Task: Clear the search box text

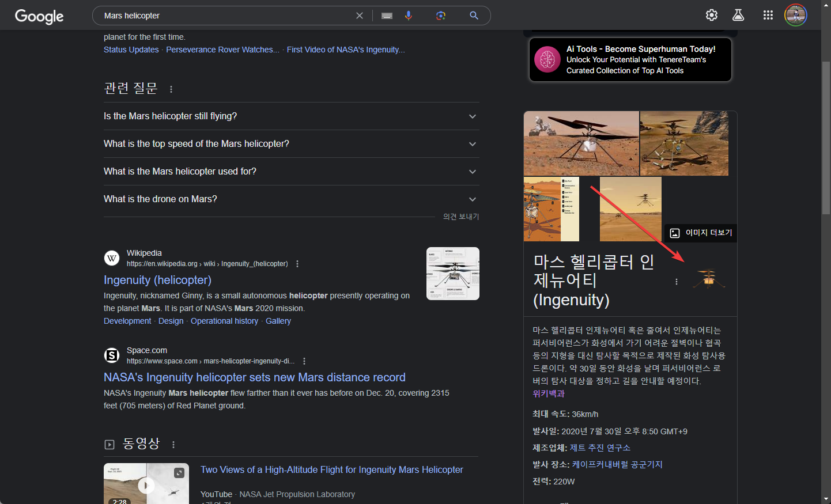Action: [x=360, y=16]
